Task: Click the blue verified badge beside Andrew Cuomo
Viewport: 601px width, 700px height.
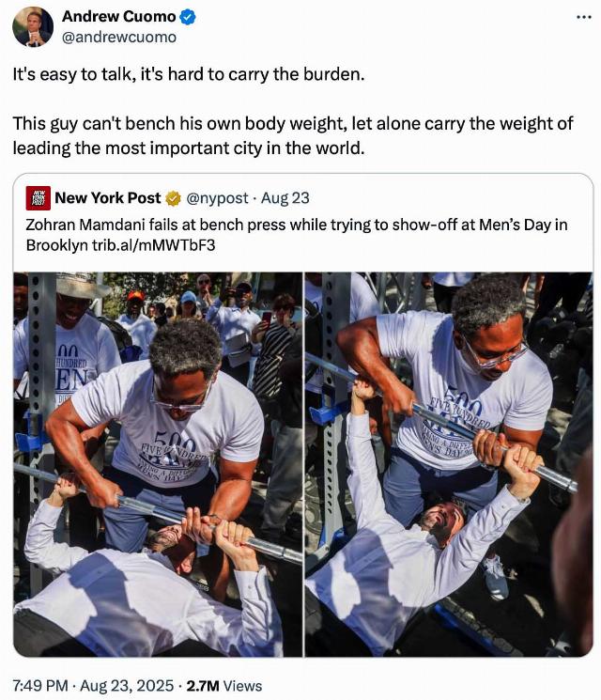Action: coord(188,17)
